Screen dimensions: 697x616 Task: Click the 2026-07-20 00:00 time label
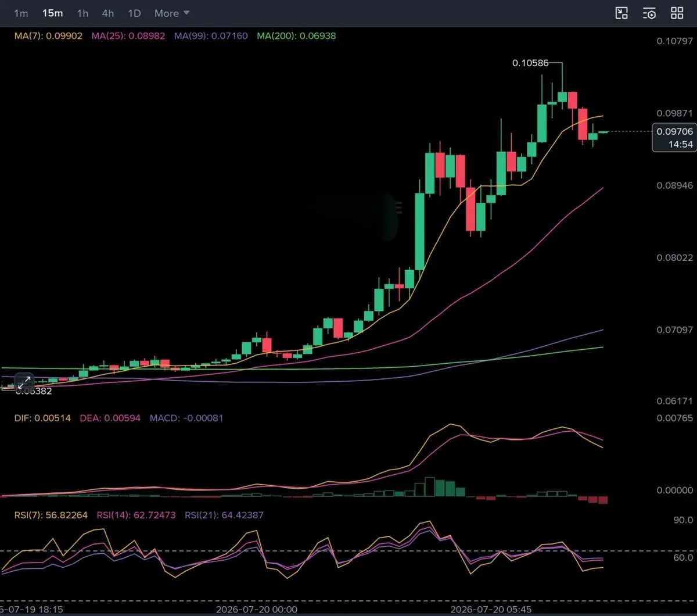tap(256, 610)
